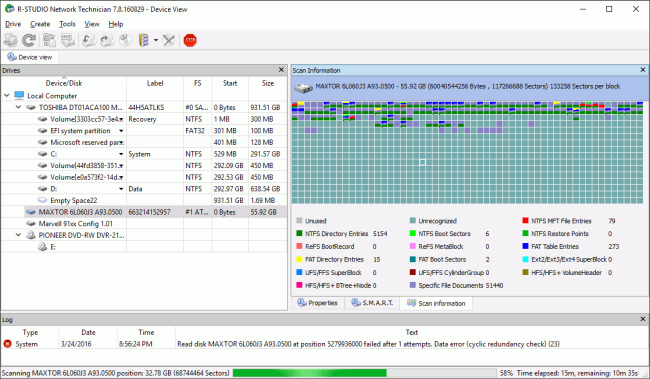This screenshot has height=379, width=650.
Task: Click the 'Scanning MAXTOR 6L060J3' status bar text
Action: tap(116, 373)
